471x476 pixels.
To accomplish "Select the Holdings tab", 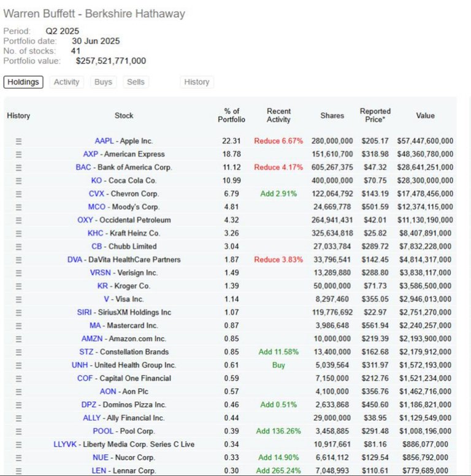I will pyautogui.click(x=23, y=82).
